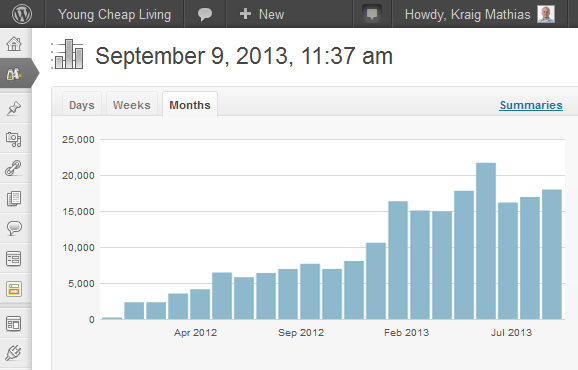Select the Months tab
The image size is (578, 370).
tap(190, 105)
